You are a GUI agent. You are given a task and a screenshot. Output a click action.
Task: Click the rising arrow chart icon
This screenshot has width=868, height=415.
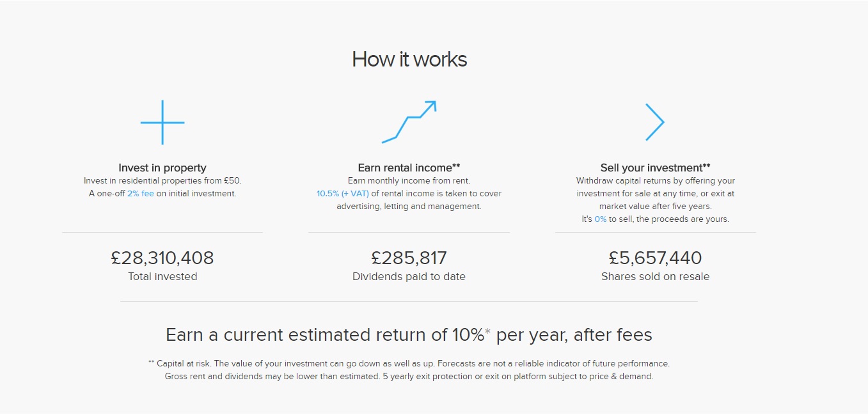point(409,121)
